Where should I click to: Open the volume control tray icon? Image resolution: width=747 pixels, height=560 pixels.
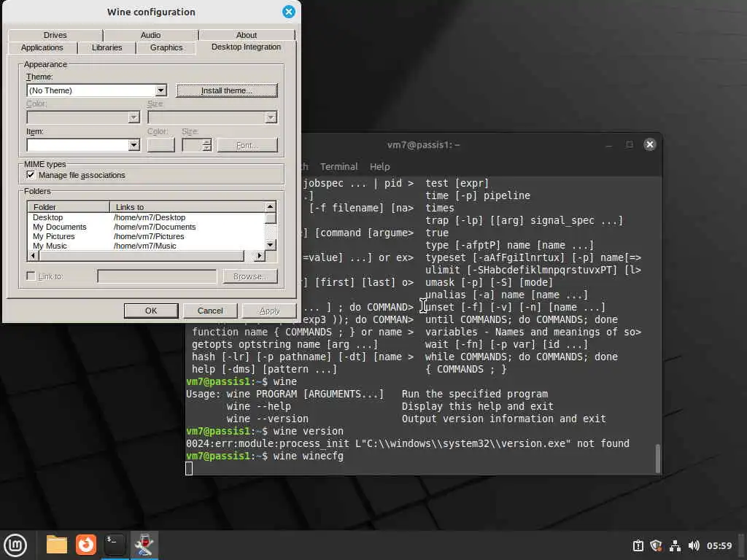(x=694, y=545)
